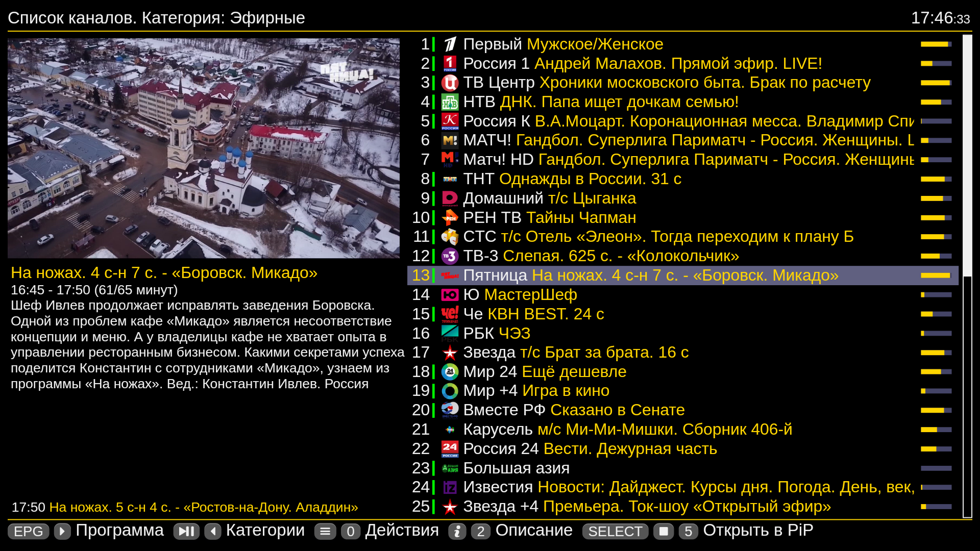Click the ТВ Центр channel logo
Image resolution: width=980 pixels, height=551 pixels.
[450, 83]
